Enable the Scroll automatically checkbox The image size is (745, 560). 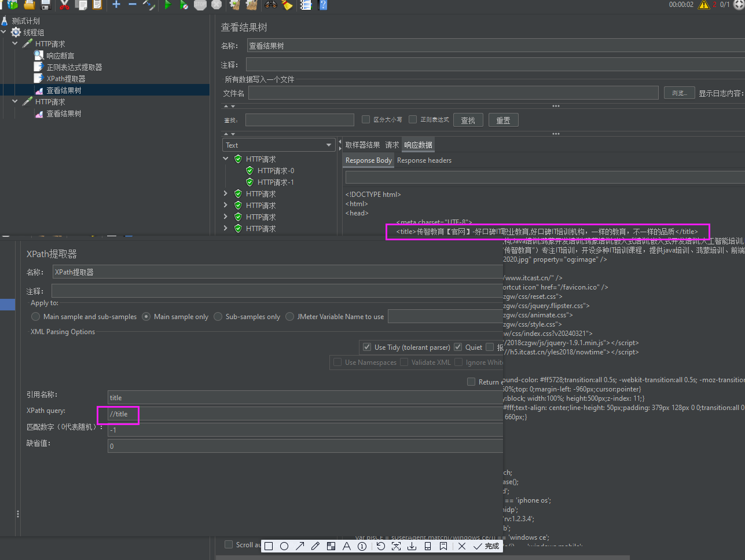click(x=229, y=544)
